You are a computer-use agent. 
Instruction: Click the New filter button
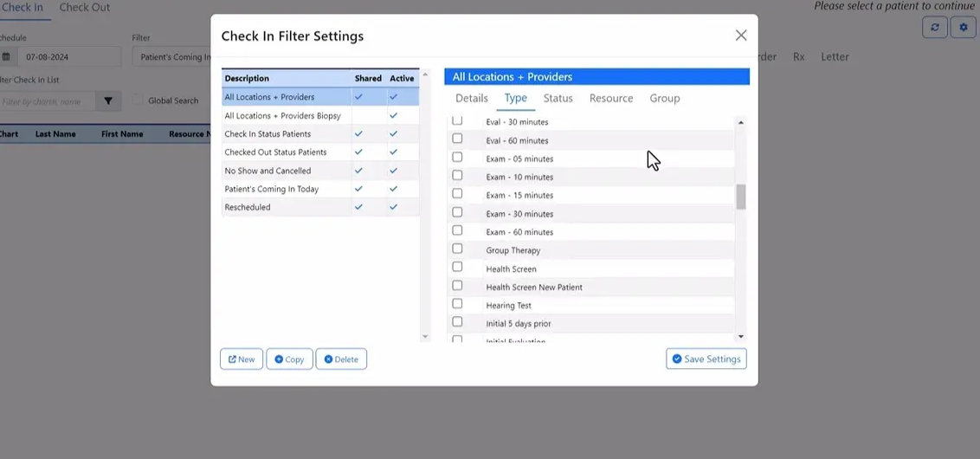241,359
